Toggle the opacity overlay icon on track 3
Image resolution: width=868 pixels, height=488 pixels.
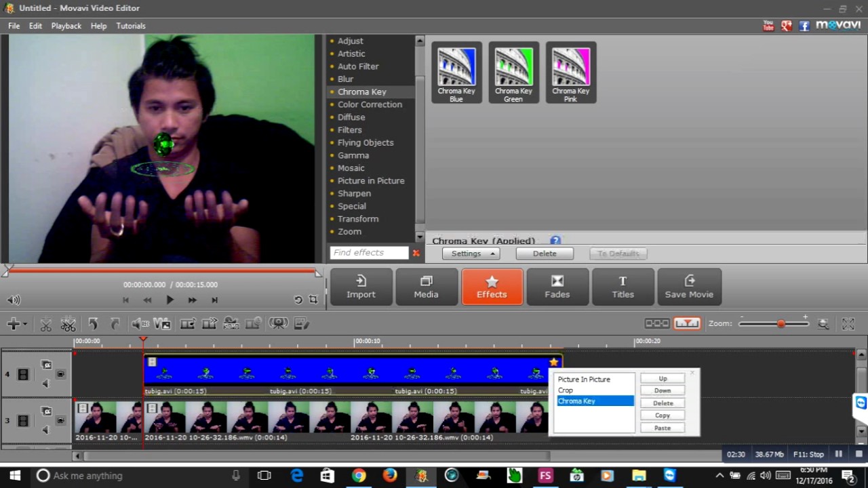pyautogui.click(x=46, y=411)
